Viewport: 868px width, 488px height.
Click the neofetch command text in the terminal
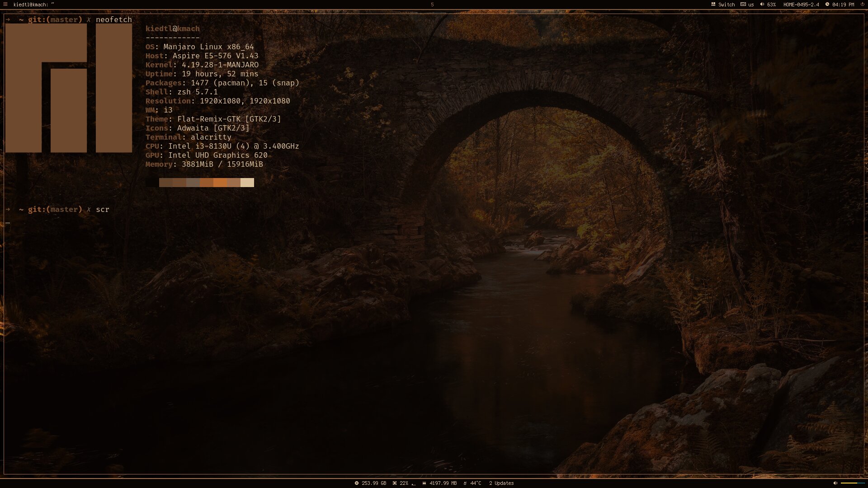(x=114, y=19)
